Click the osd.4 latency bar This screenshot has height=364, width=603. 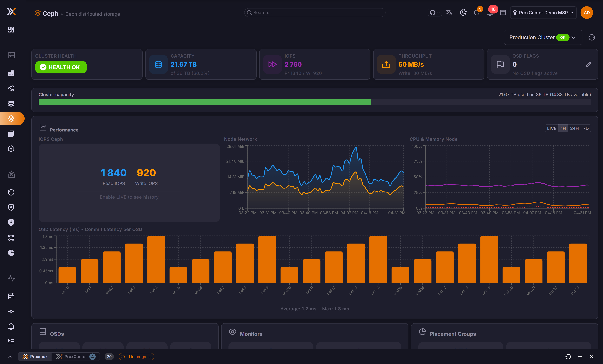click(156, 259)
